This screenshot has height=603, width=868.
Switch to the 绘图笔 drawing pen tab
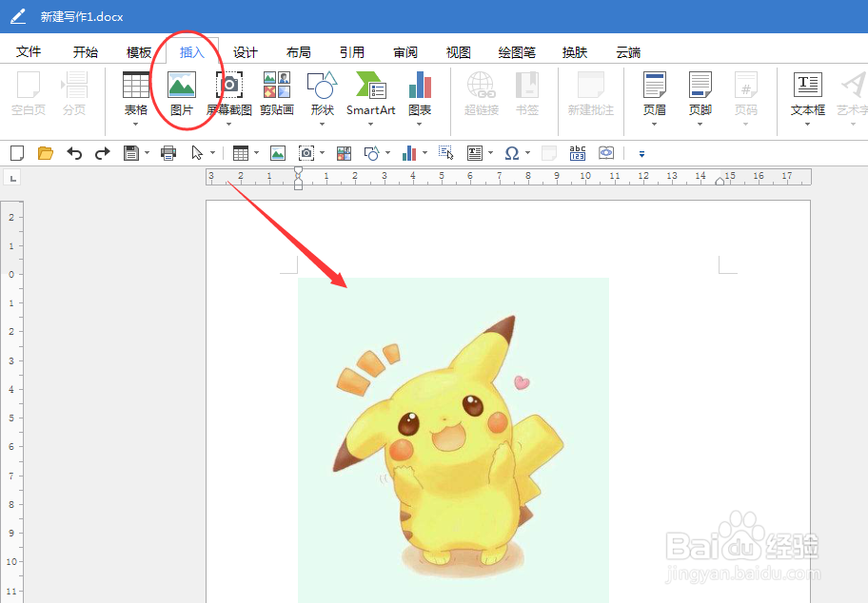coord(517,52)
